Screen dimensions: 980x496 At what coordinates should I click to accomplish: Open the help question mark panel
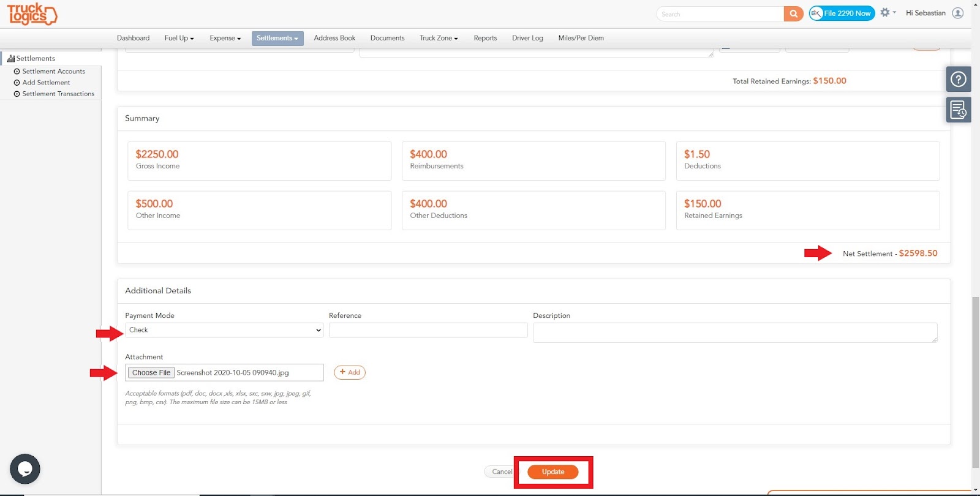click(x=959, y=79)
